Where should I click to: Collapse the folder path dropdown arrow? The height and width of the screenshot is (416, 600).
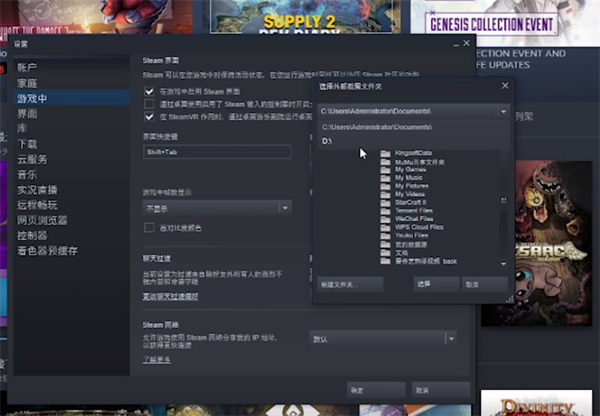(504, 111)
